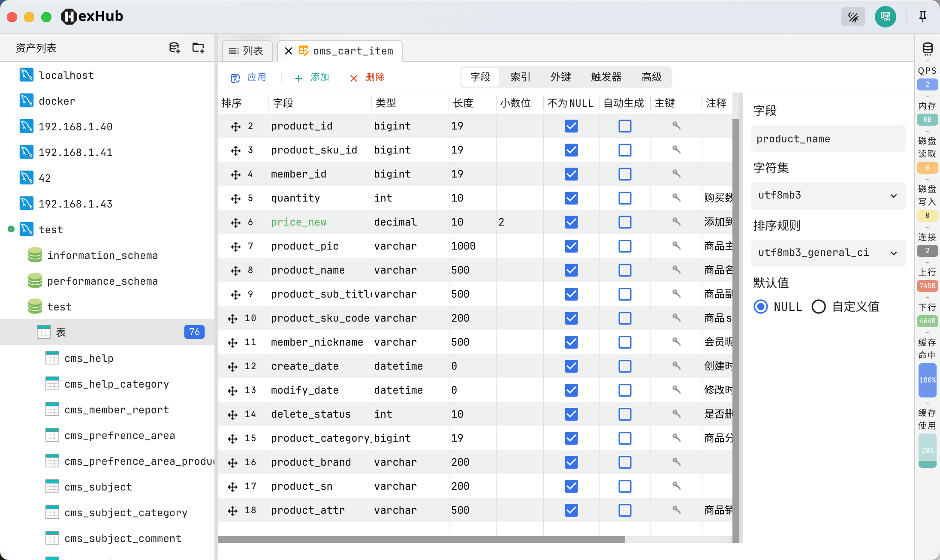Click the key icon on the quantity row
Viewport: 940px width, 560px height.
click(x=676, y=198)
